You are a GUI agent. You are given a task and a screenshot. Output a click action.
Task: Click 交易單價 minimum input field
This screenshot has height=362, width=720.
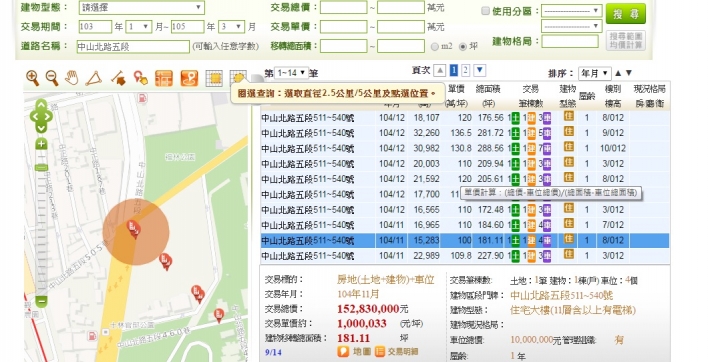(x=343, y=27)
